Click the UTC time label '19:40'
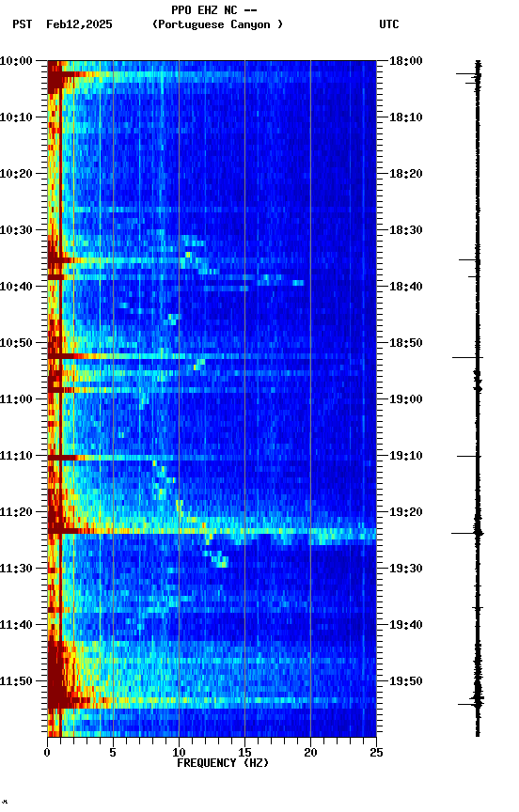 [406, 625]
